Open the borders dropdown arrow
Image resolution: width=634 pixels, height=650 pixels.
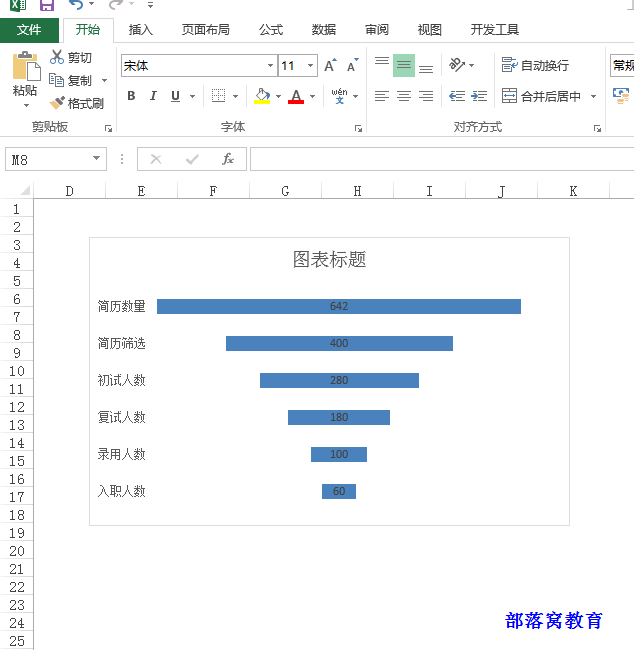coord(236,96)
